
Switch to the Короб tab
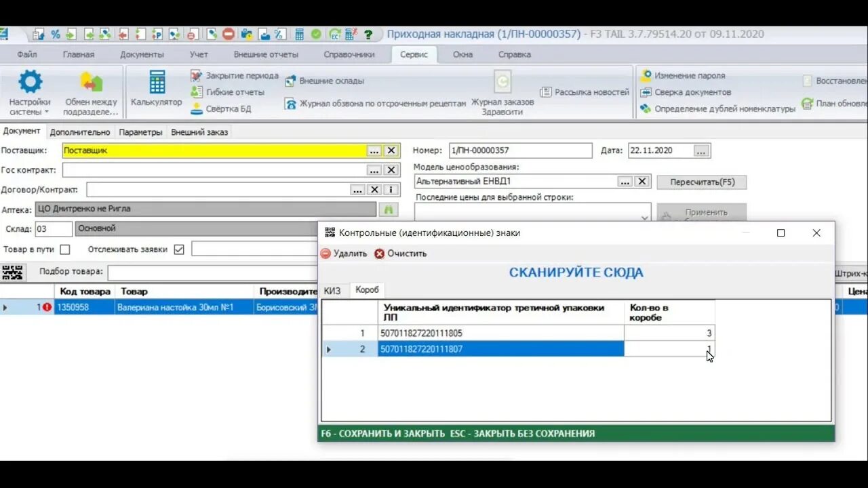pos(367,289)
